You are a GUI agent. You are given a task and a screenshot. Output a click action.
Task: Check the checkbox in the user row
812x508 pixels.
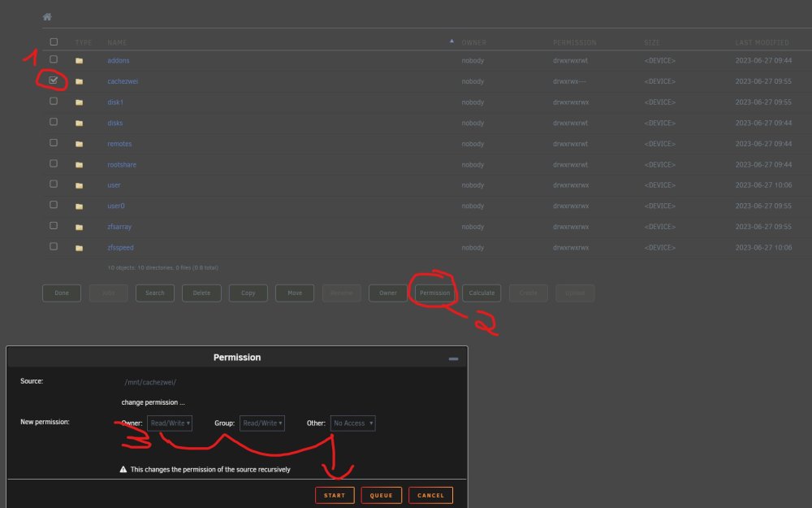pyautogui.click(x=54, y=184)
